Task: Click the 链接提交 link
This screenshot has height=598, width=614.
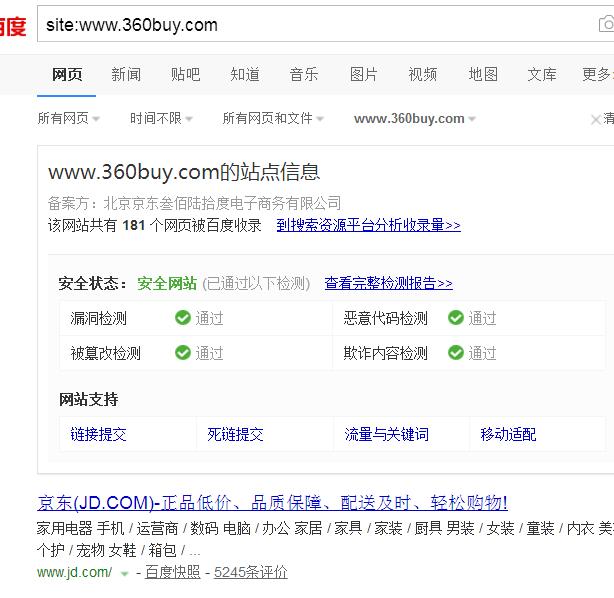Action: (99, 434)
